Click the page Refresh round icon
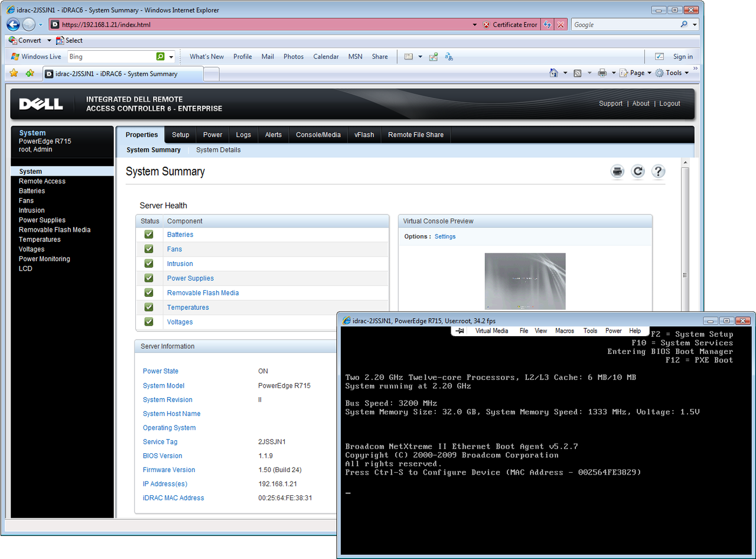The height and width of the screenshot is (559, 756). tap(638, 171)
